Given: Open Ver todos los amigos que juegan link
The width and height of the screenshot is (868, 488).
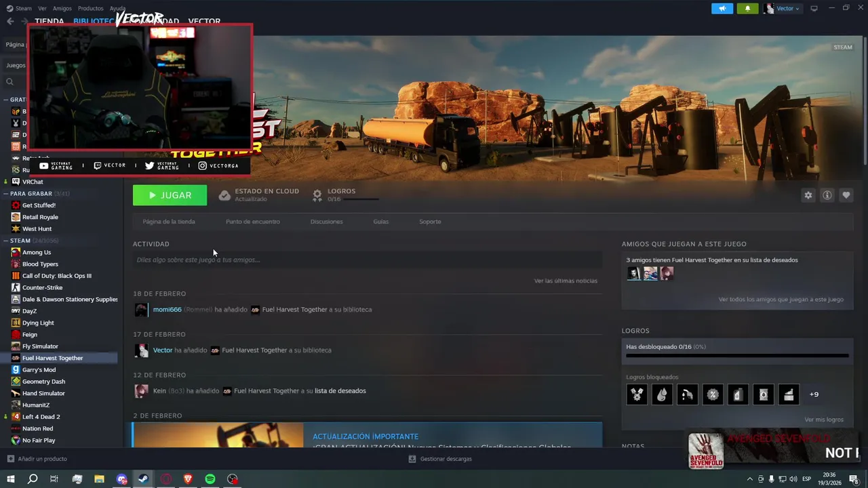Looking at the screenshot, I should [781, 299].
